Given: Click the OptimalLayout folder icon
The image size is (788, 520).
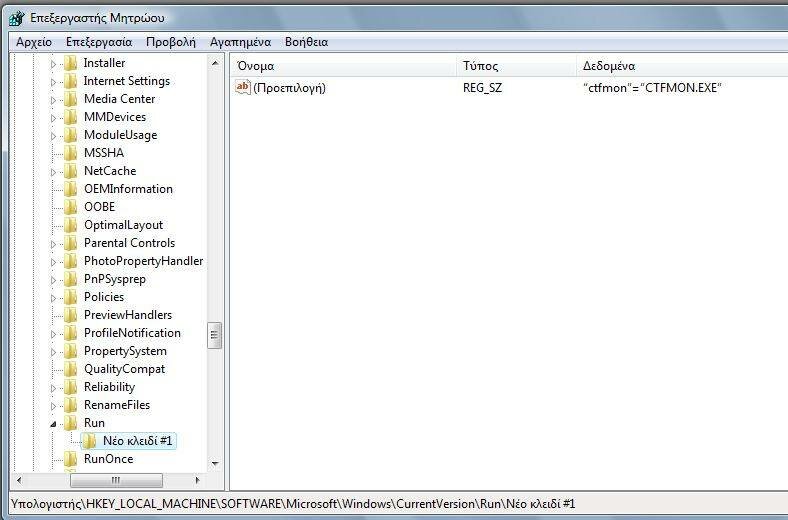Looking at the screenshot, I should coord(70,225).
